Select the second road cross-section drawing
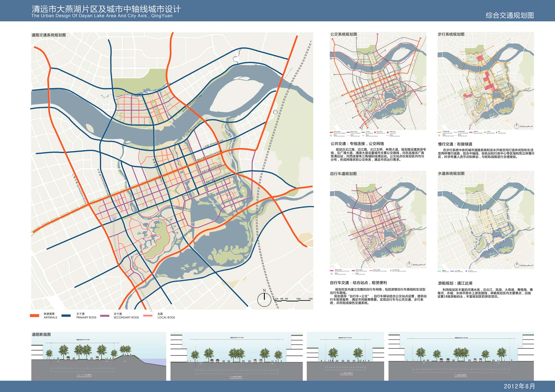Screen dimensions: 555x392 pos(237,356)
